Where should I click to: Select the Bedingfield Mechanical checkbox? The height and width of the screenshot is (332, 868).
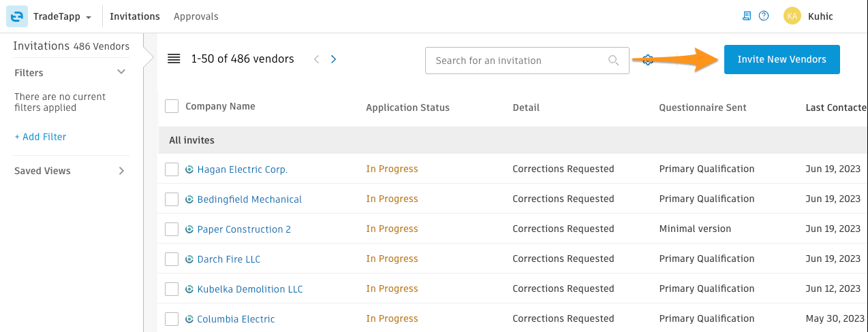coord(172,199)
